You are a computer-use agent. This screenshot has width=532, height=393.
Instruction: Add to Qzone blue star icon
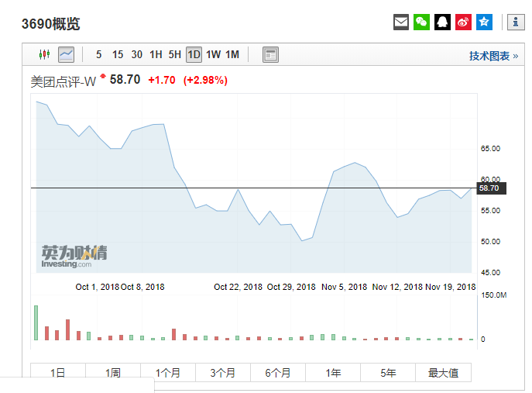pos(484,22)
